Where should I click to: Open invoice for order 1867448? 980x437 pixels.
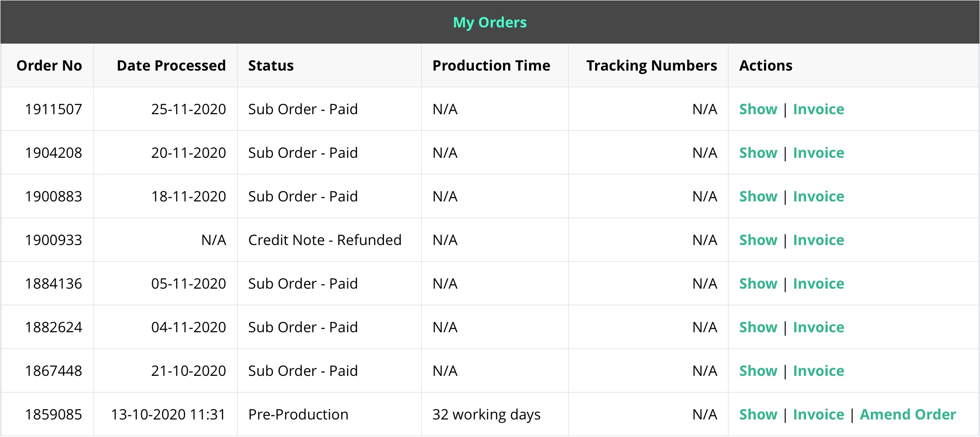pyautogui.click(x=818, y=371)
